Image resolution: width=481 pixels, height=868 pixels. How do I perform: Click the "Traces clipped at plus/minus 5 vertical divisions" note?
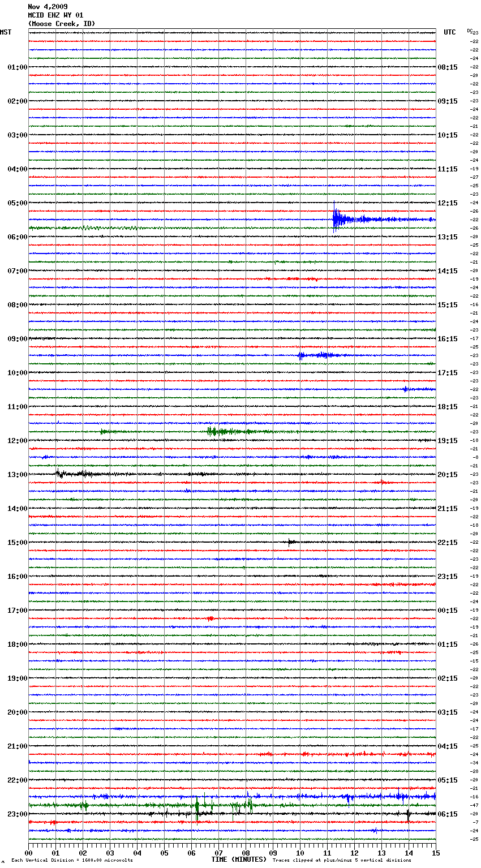tap(342, 860)
